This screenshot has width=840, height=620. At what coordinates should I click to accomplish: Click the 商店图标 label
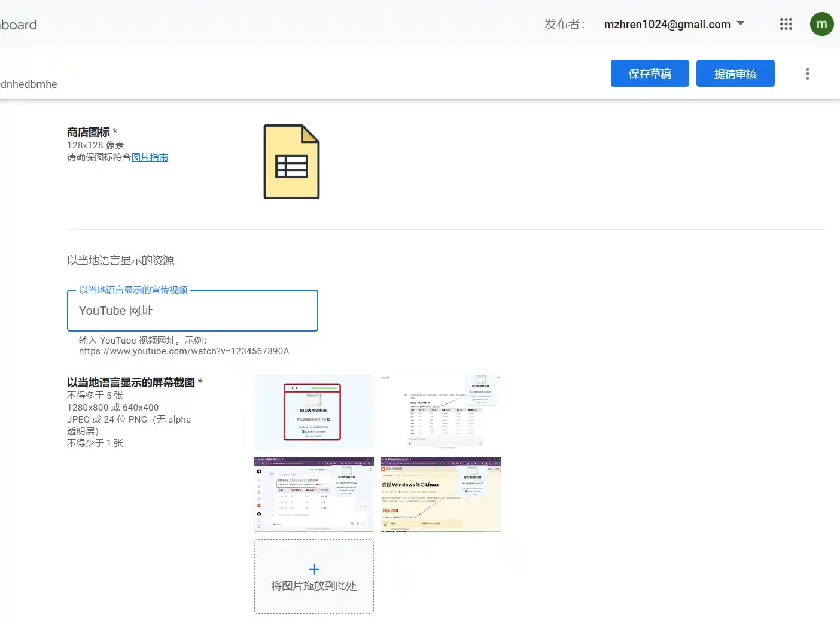coord(89,132)
